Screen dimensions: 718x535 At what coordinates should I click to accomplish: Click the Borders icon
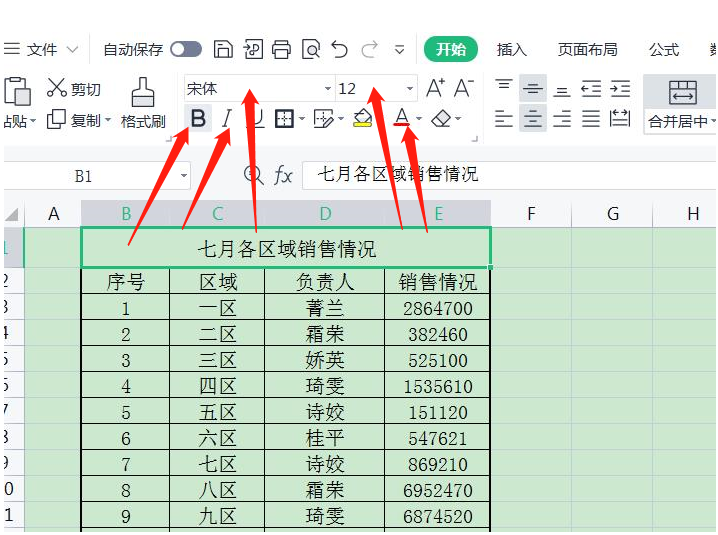pyautogui.click(x=284, y=119)
